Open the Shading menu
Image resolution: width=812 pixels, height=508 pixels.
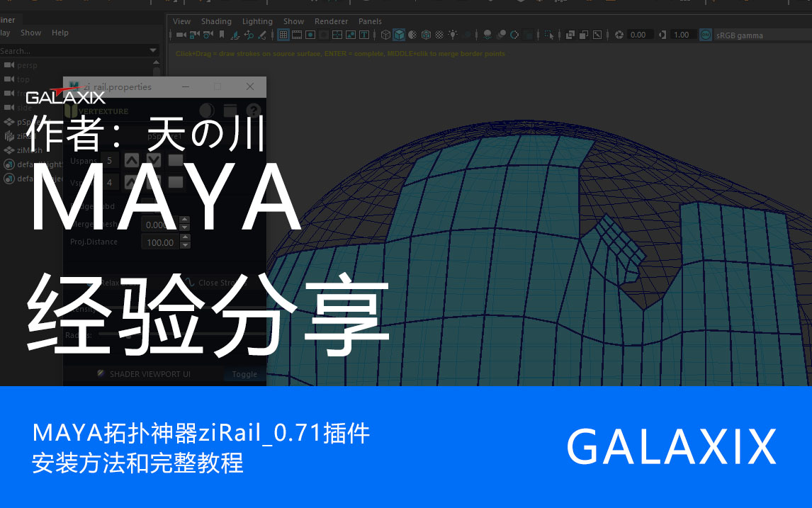pyautogui.click(x=216, y=21)
